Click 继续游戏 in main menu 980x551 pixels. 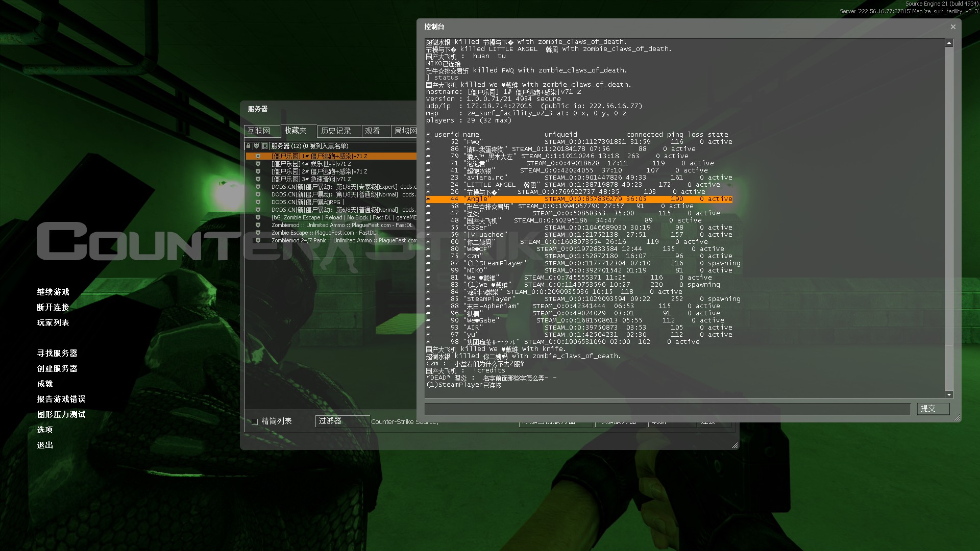click(53, 292)
